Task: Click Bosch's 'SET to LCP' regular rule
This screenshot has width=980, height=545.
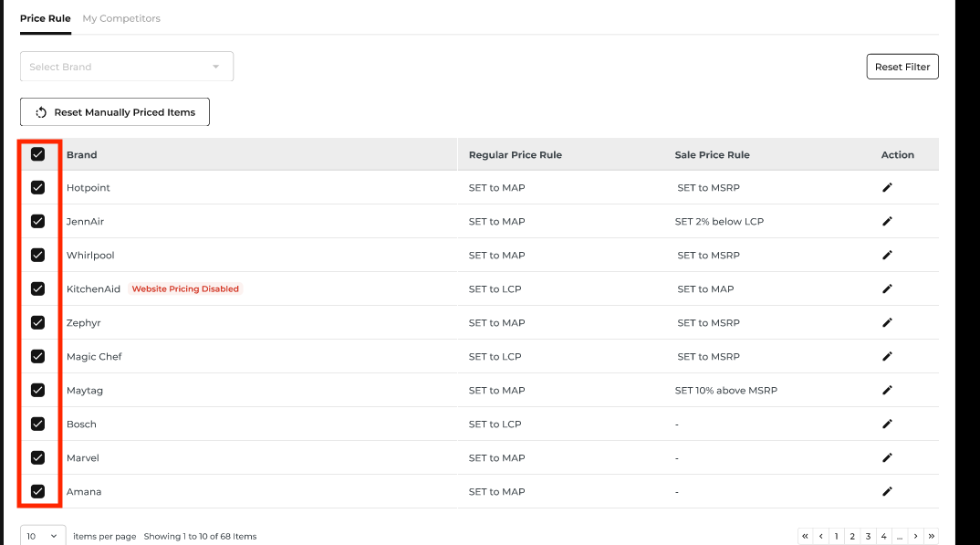Action: tap(495, 424)
